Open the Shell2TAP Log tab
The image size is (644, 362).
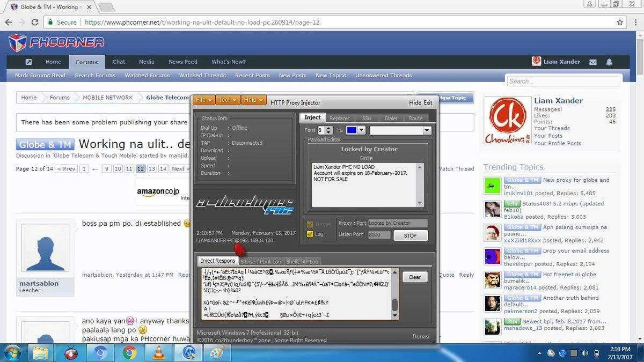click(x=302, y=261)
